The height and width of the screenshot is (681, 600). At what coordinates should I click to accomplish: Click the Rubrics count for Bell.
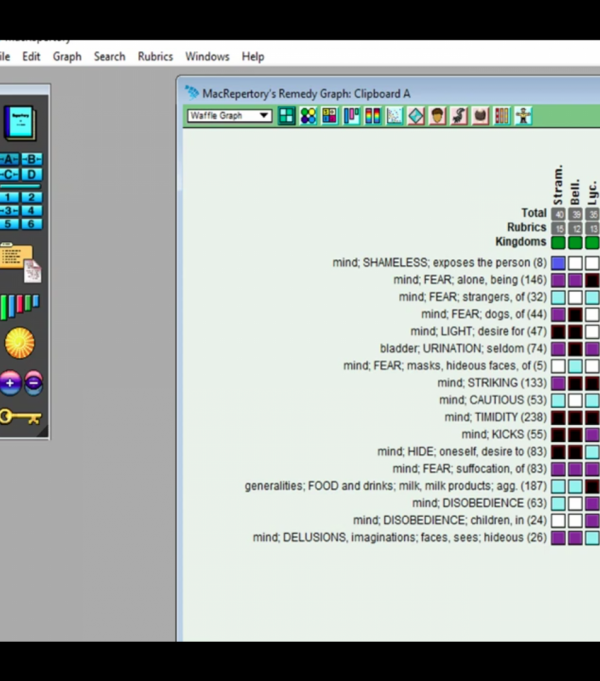[575, 228]
